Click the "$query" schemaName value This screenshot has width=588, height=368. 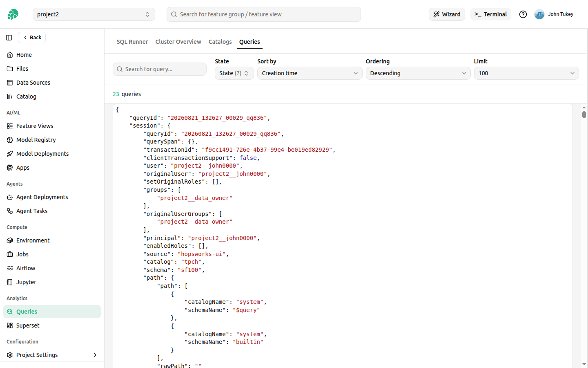point(246,310)
